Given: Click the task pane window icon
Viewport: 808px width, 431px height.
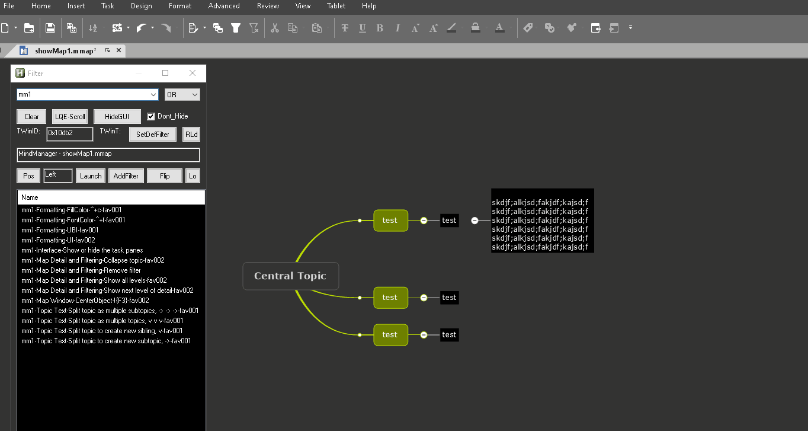Looking at the screenshot, I should pyautogui.click(x=595, y=28).
